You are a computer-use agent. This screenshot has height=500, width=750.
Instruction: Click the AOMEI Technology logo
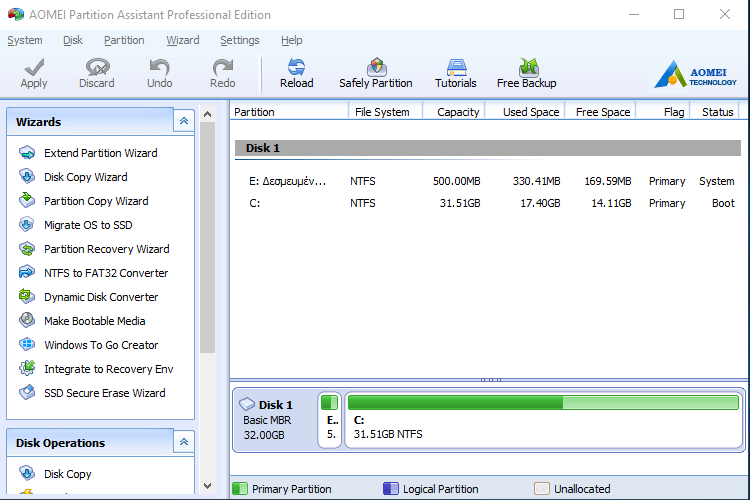pos(695,74)
